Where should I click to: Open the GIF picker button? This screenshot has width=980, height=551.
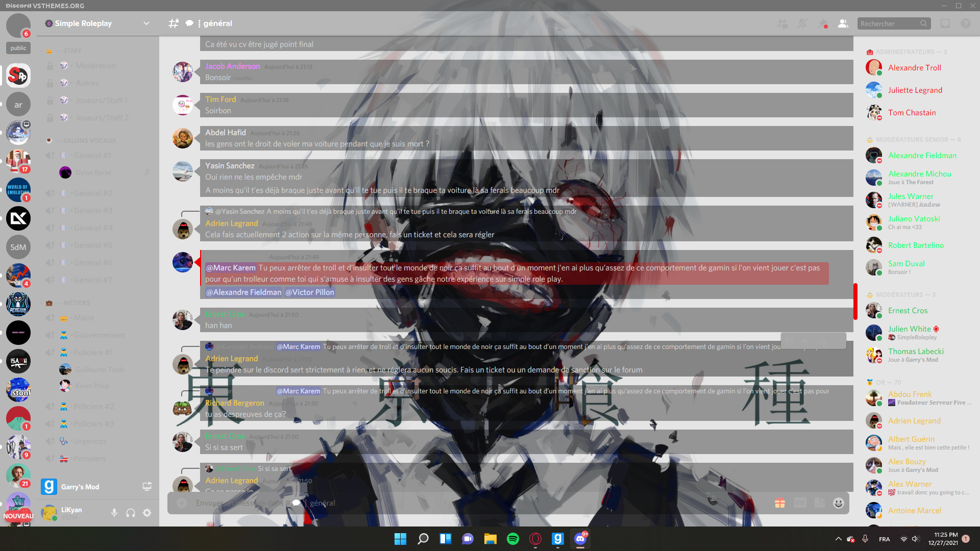pos(800,503)
